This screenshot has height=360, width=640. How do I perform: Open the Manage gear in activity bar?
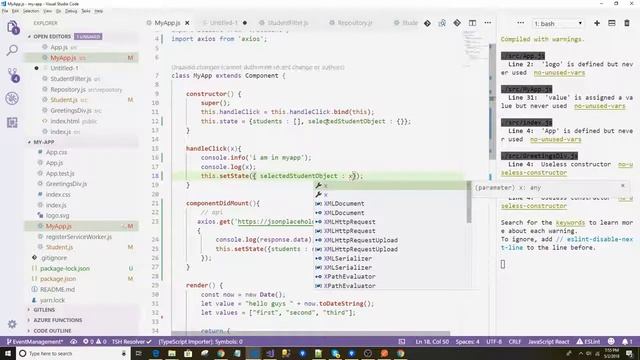click(12, 324)
